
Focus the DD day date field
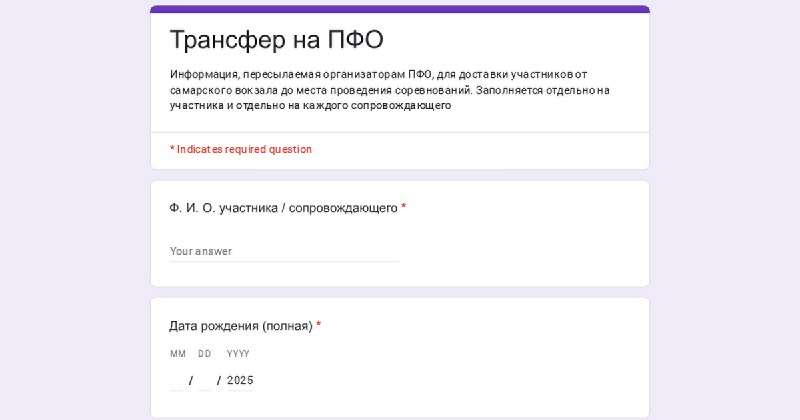point(205,381)
